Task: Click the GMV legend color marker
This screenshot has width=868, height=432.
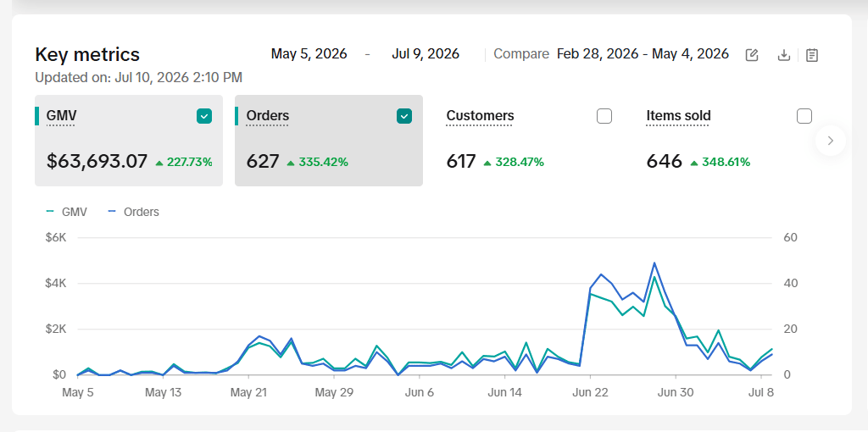Action: click(50, 211)
